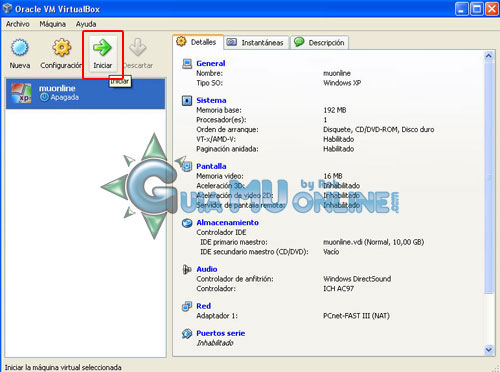Click the VirtualBox title bar cube icon

7,9
